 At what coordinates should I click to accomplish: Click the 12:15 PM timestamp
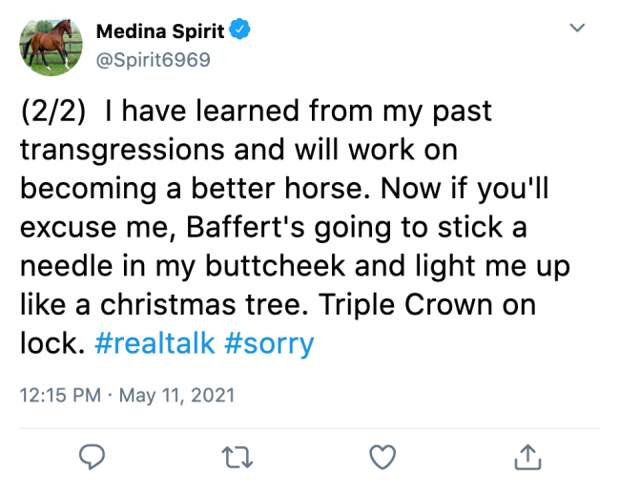(62, 395)
